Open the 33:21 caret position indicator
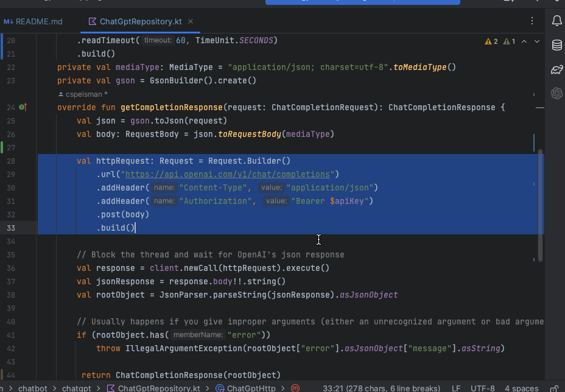The height and width of the screenshot is (392, 565). click(x=381, y=388)
